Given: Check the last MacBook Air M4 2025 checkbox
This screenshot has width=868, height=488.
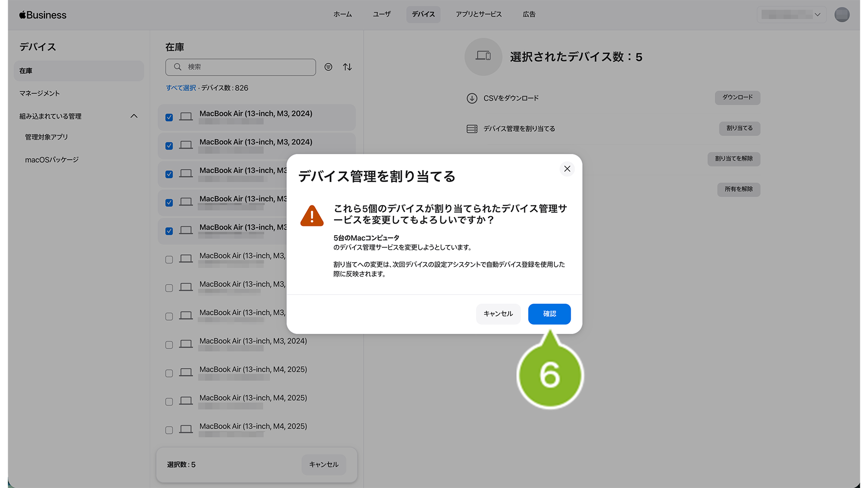Looking at the screenshot, I should point(169,430).
